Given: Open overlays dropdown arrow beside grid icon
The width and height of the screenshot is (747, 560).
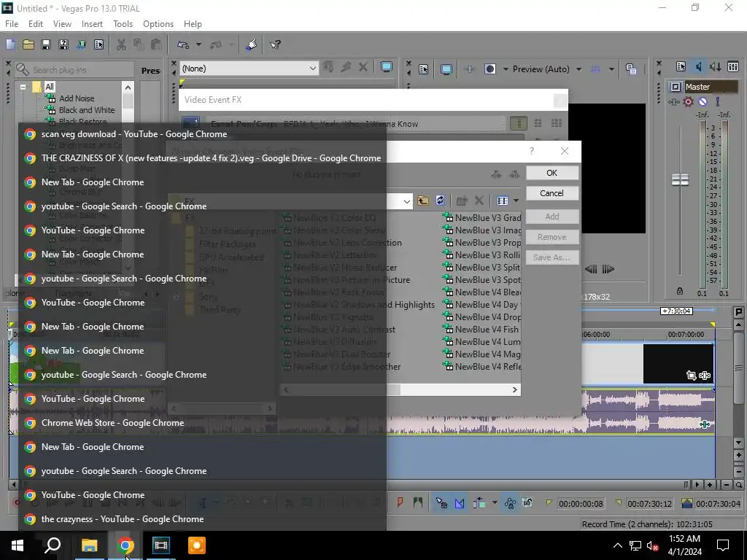Looking at the screenshot, I should [611, 69].
